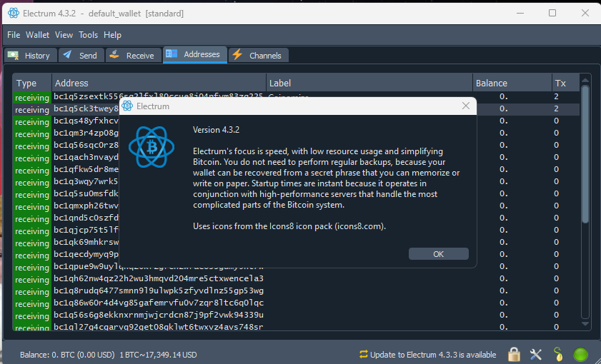Select address bc1q8rudq6477smnn9l9ulwpk5zfyvdlnz55gp53wg
This screenshot has width=601, height=364.
tap(159, 291)
